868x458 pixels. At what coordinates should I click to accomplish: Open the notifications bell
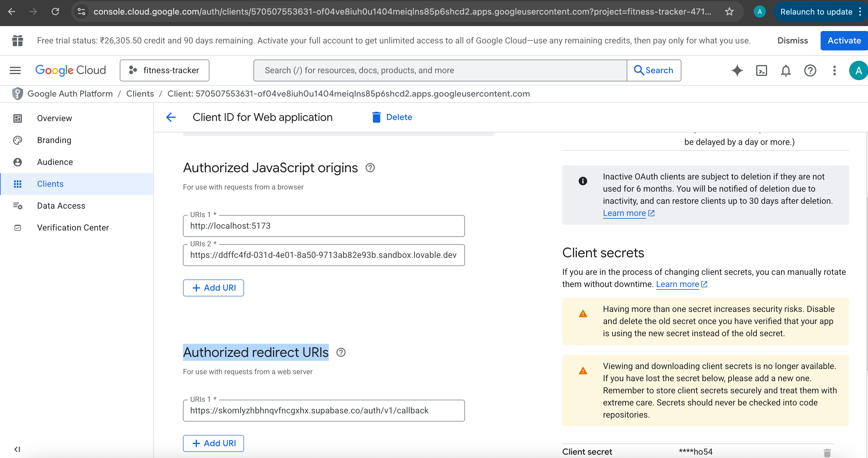(x=785, y=70)
